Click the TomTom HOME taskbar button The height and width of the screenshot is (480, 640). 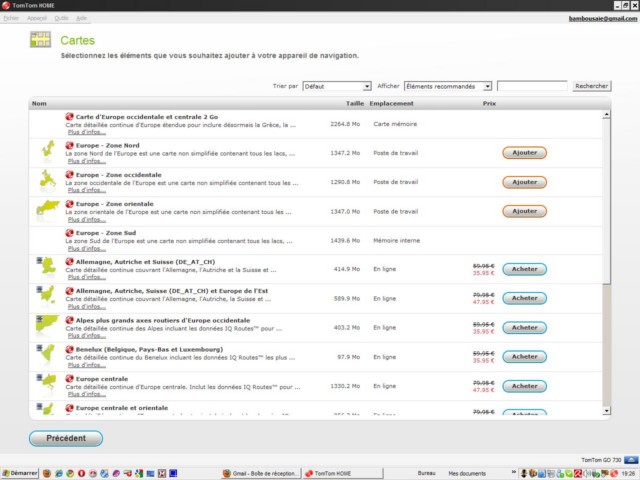(343, 473)
